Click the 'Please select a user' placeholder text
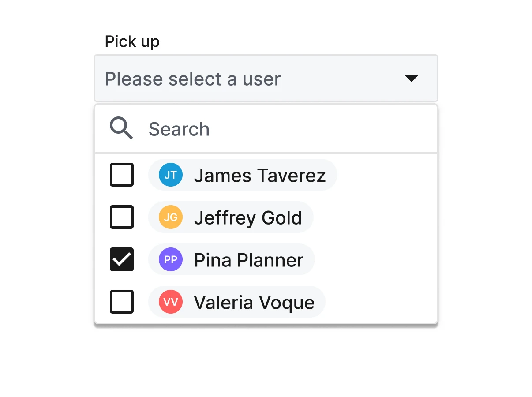Viewport: 532px width, 397px height. (193, 79)
